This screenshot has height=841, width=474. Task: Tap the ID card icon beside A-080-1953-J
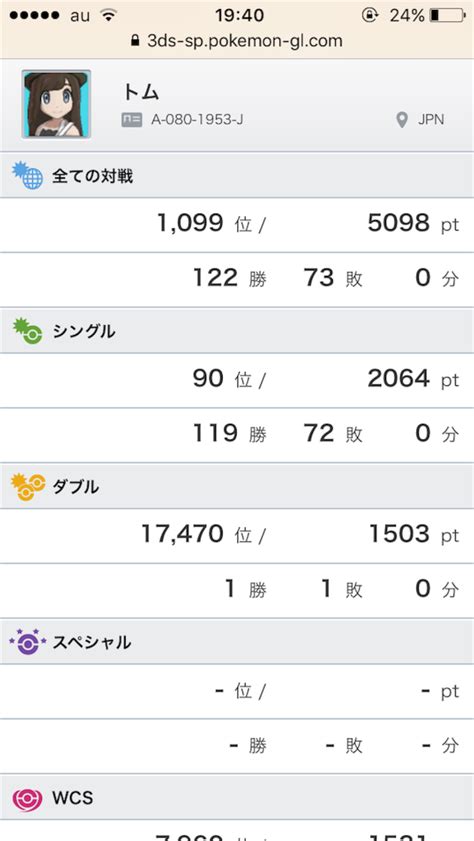click(131, 120)
